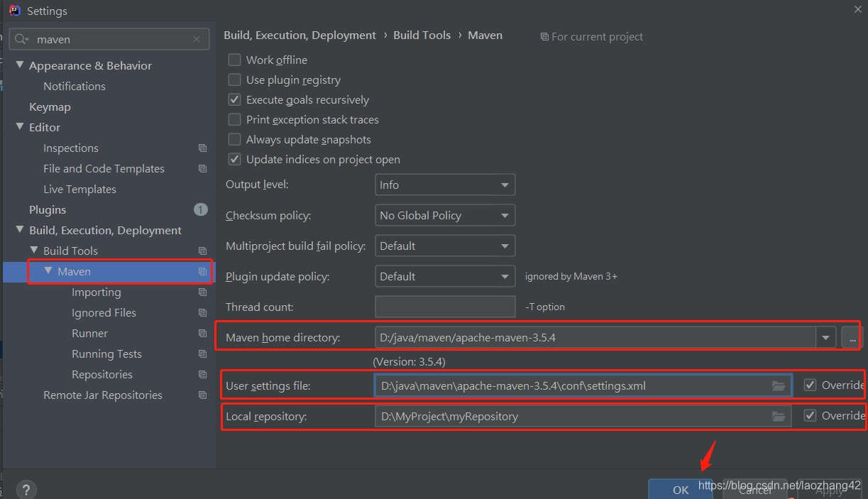Uncheck Execute goals recursively
This screenshot has height=499, width=868.
tap(234, 100)
